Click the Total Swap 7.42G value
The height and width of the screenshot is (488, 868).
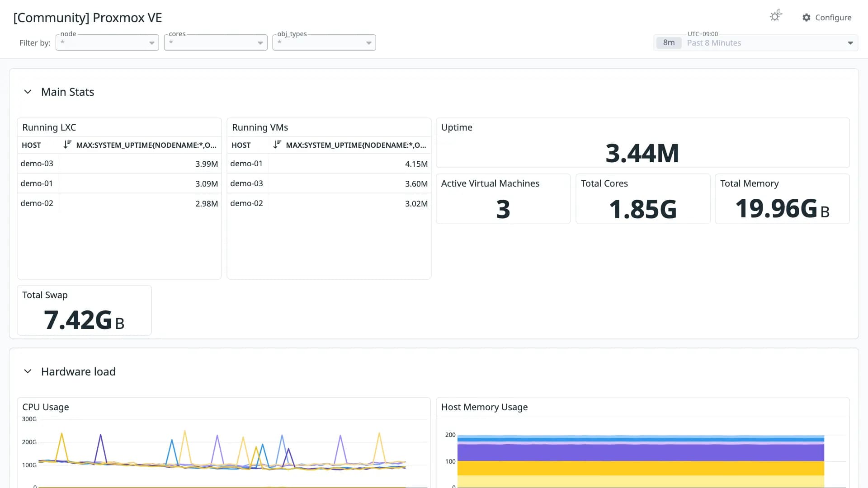click(84, 320)
